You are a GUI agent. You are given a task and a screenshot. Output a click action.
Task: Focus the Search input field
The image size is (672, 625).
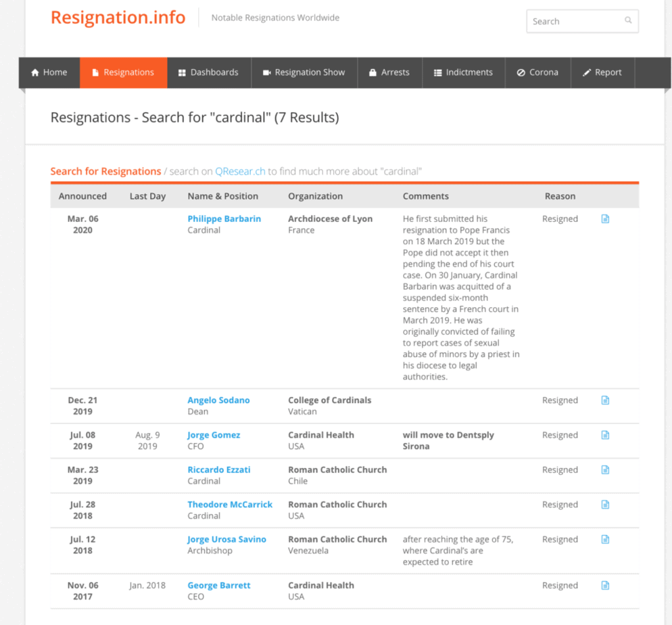575,22
